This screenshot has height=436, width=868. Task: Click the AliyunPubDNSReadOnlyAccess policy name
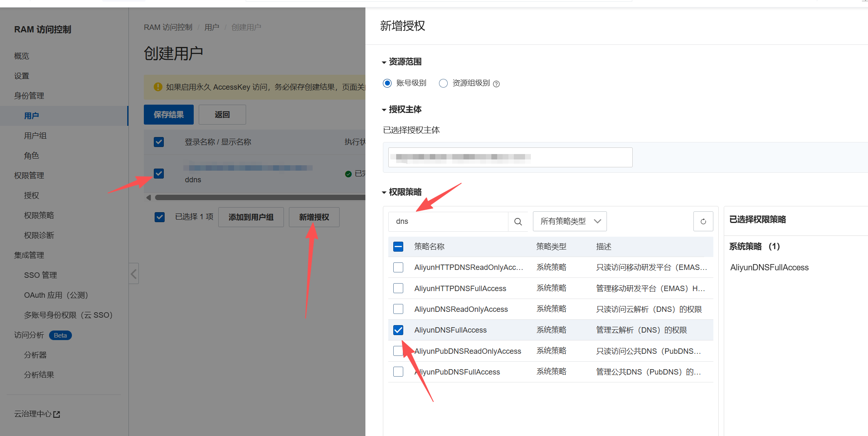click(468, 351)
